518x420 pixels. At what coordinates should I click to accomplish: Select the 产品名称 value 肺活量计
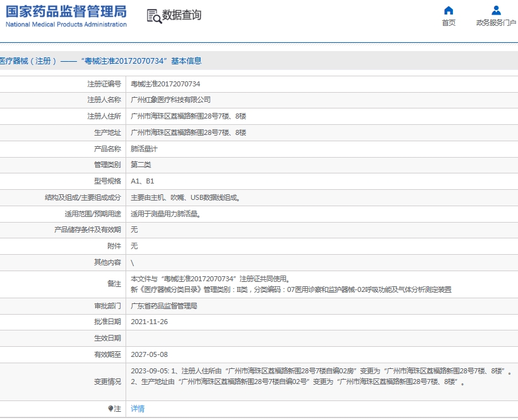point(144,148)
